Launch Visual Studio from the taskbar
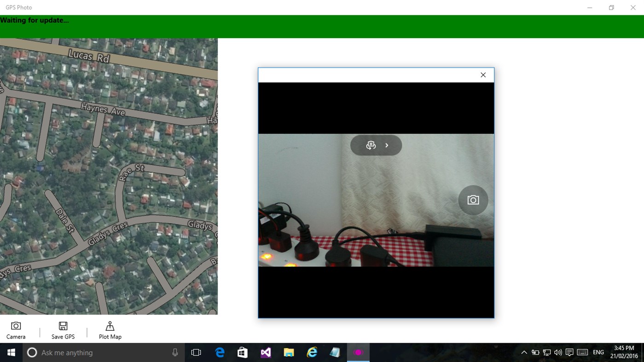The image size is (644, 362). [x=266, y=352]
